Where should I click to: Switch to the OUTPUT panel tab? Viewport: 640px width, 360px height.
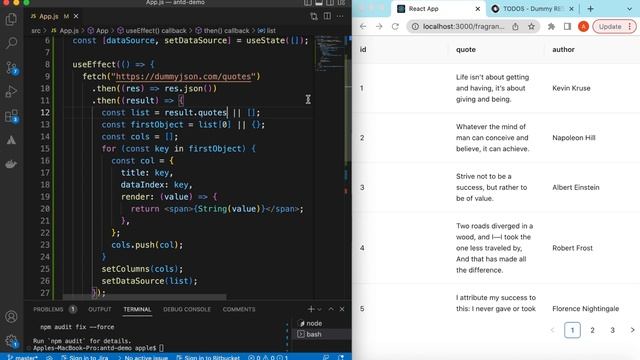pyautogui.click(x=100, y=309)
